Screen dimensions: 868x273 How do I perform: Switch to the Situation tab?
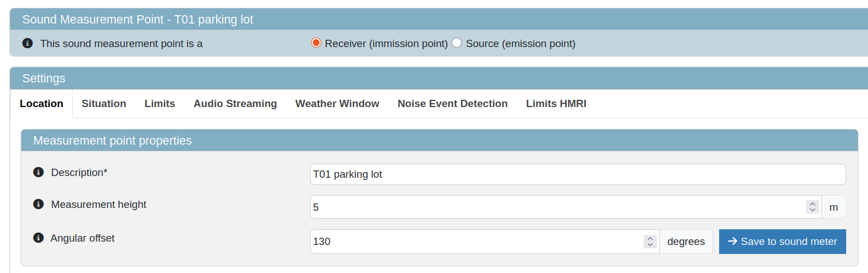click(x=104, y=104)
